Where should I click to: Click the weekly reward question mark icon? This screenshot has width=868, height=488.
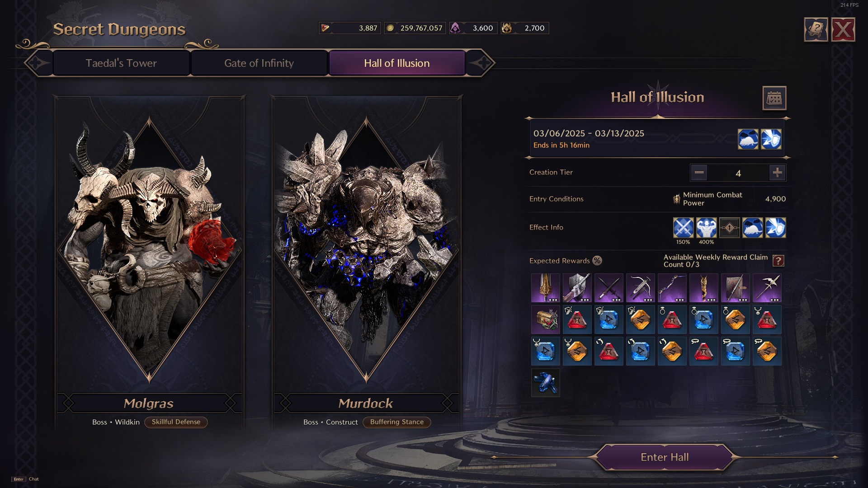click(x=778, y=261)
